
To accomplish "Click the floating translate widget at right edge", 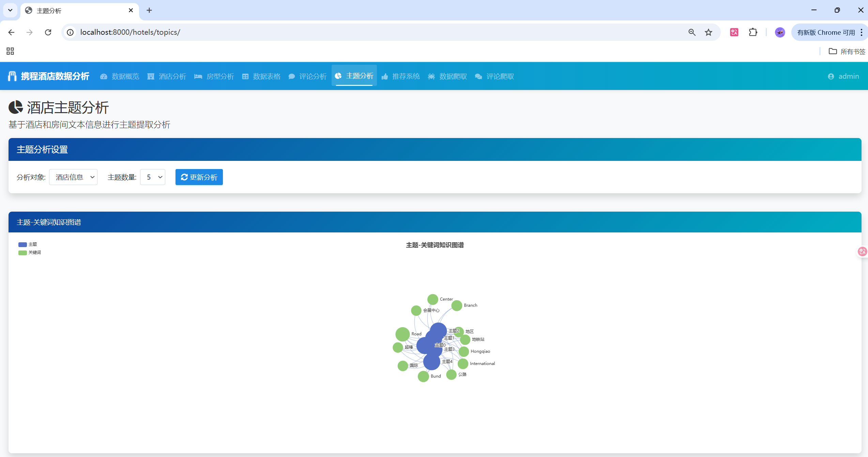I will tap(862, 252).
